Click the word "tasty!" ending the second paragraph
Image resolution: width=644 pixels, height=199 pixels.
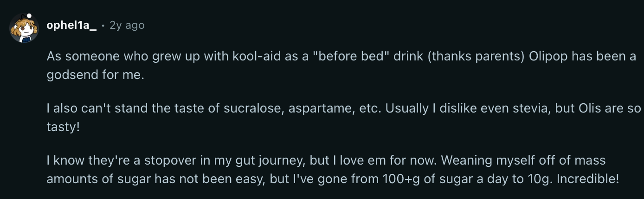pyautogui.click(x=64, y=127)
